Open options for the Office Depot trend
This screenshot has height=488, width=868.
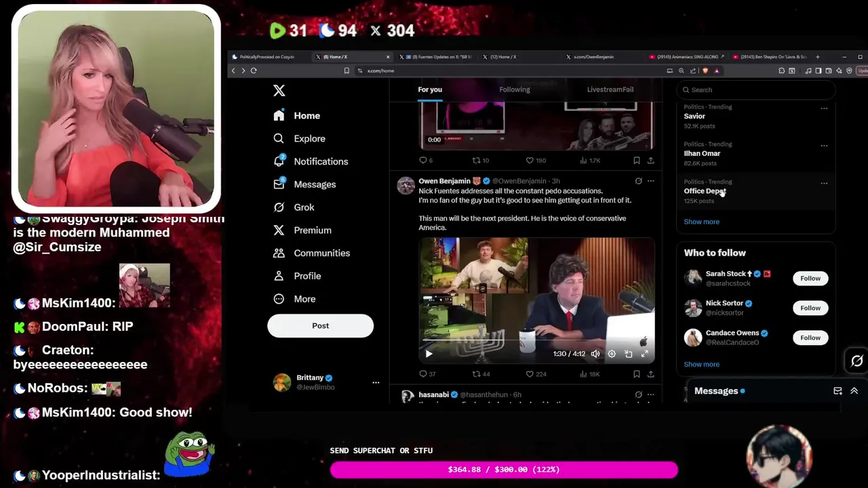coord(824,183)
